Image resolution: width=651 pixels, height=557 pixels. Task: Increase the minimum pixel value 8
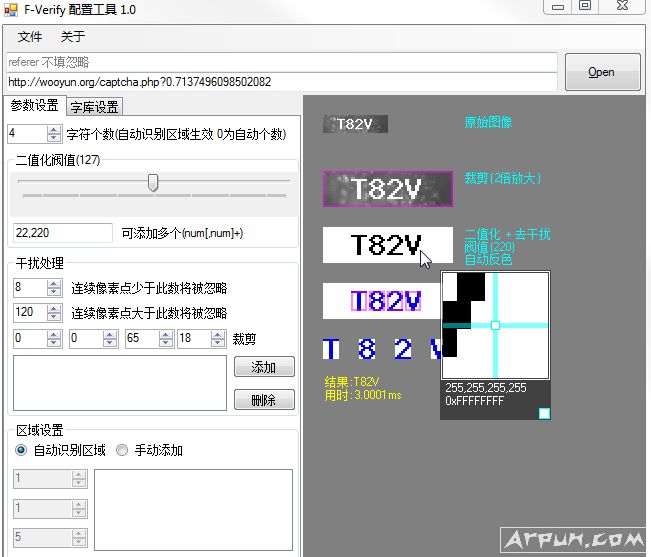54,283
